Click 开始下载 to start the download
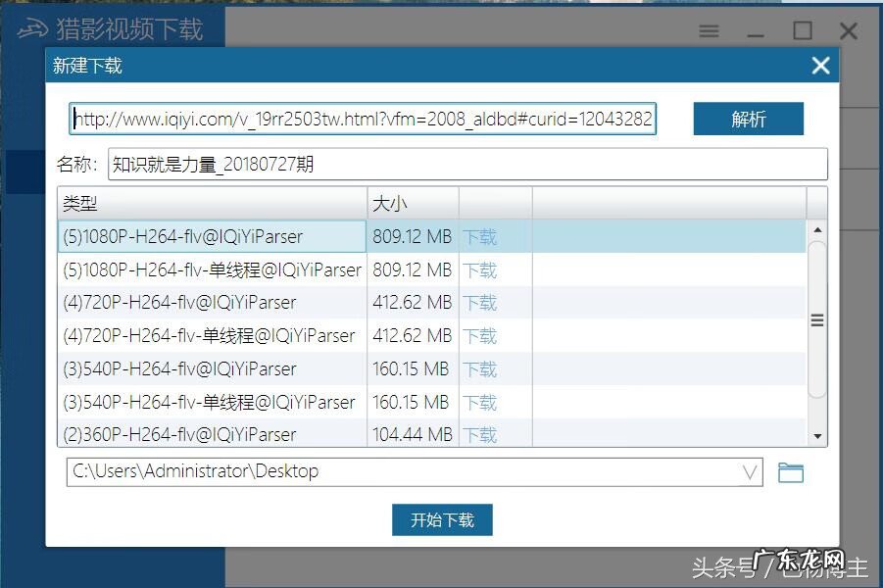 (442, 519)
